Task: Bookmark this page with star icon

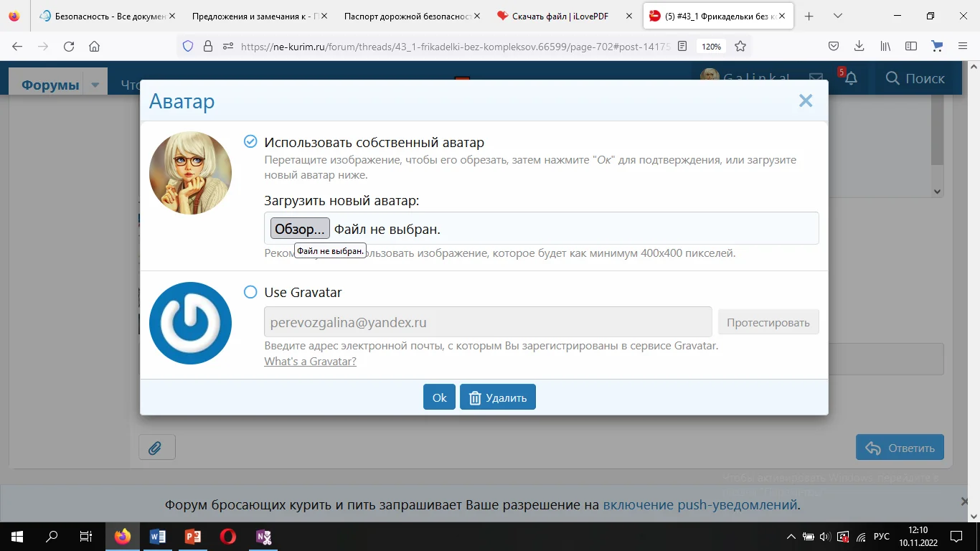Action: coord(740,46)
